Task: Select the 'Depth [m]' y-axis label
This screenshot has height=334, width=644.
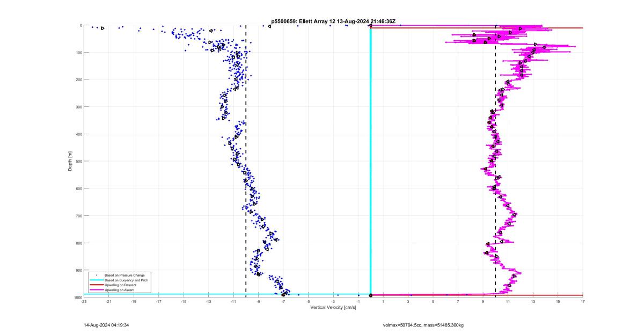Action: (x=70, y=161)
